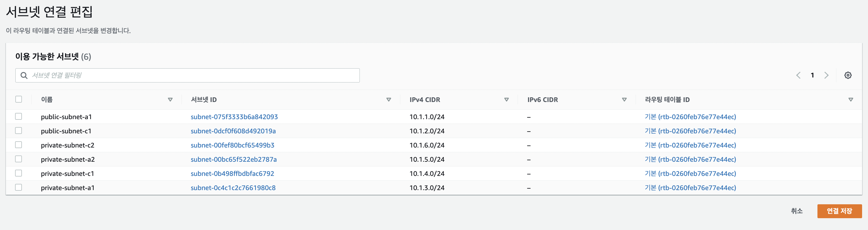Click the 10.1.6.0/24 CIDR cell

point(427,145)
